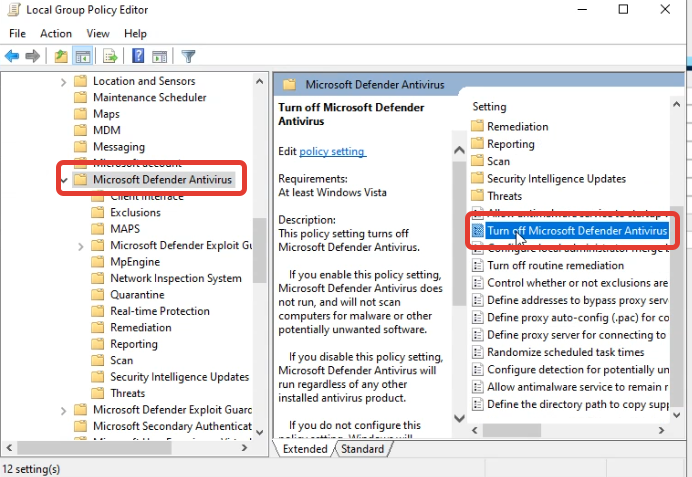692x477 pixels.
Task: Toggle Show/Hide Action Pane icon
Action: 159,56
